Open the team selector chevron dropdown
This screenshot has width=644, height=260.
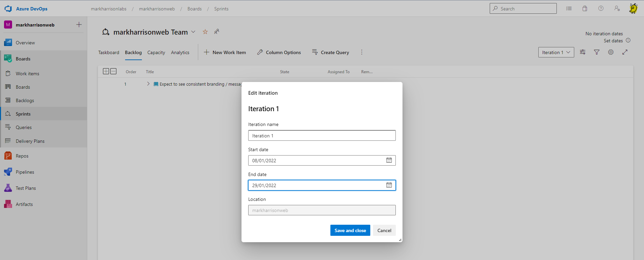(x=193, y=32)
